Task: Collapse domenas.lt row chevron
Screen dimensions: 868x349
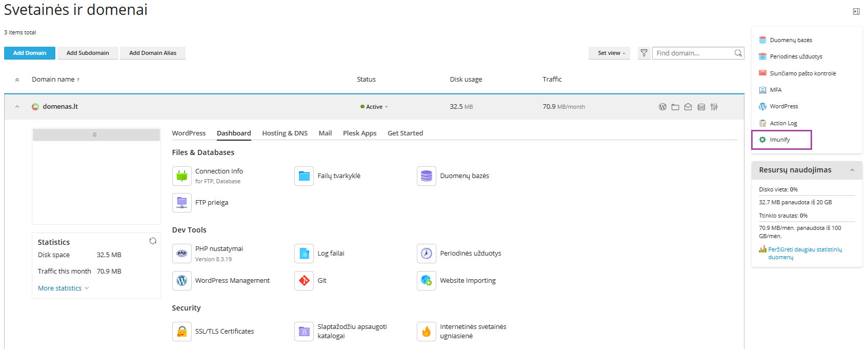Action: pyautogui.click(x=17, y=107)
